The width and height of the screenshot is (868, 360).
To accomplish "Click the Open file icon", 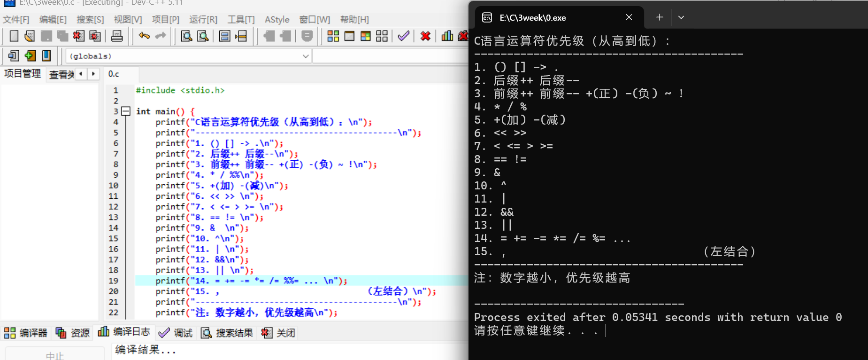I will [x=30, y=36].
